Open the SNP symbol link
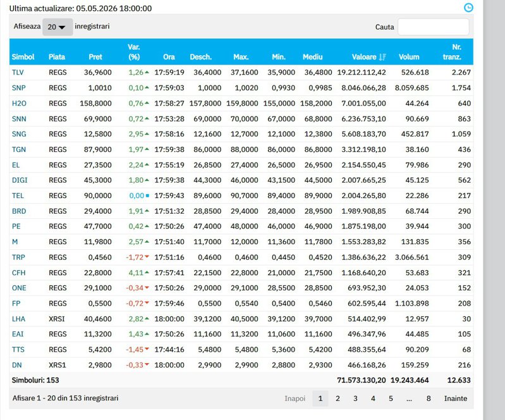The image size is (505, 420). point(19,88)
